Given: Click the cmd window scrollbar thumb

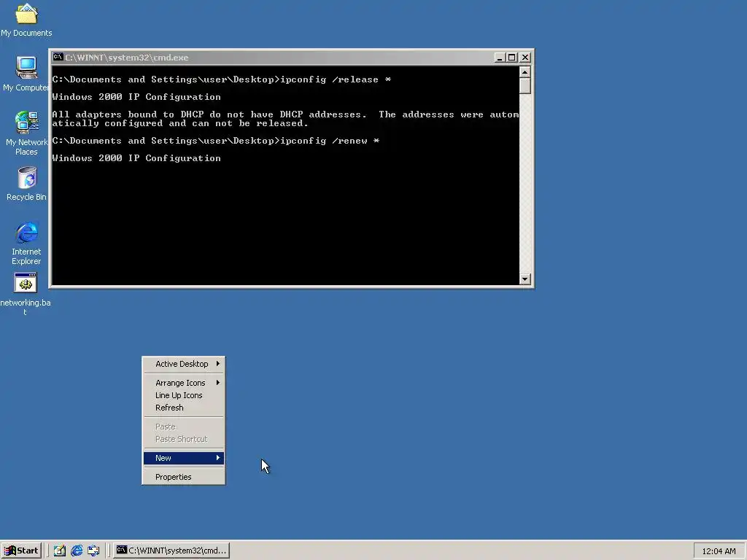Looking at the screenshot, I should [x=525, y=86].
